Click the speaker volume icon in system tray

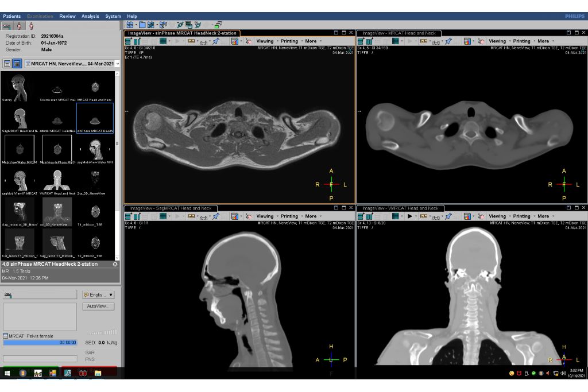[x=563, y=373]
